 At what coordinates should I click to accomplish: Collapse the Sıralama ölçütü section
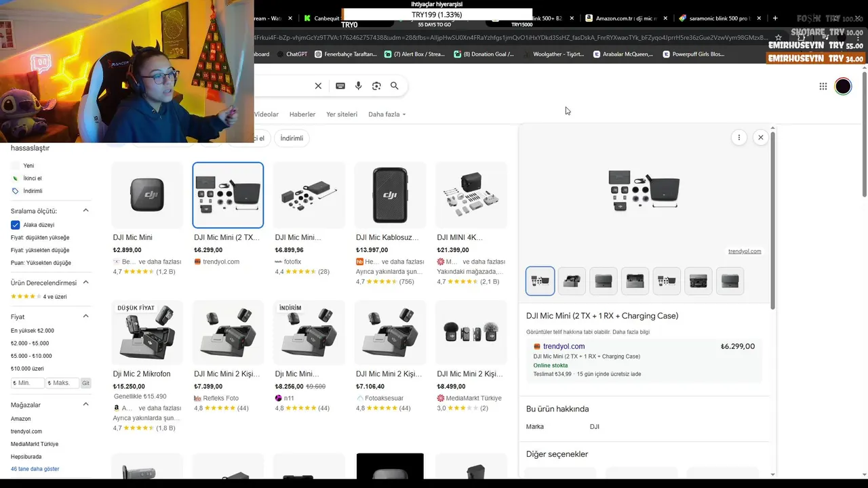coord(85,211)
